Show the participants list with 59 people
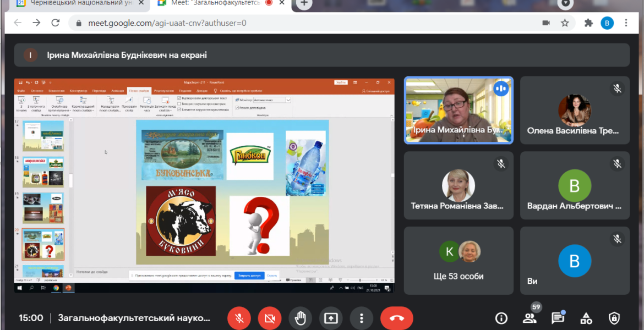Screen dimensions: 644x330 point(530,317)
